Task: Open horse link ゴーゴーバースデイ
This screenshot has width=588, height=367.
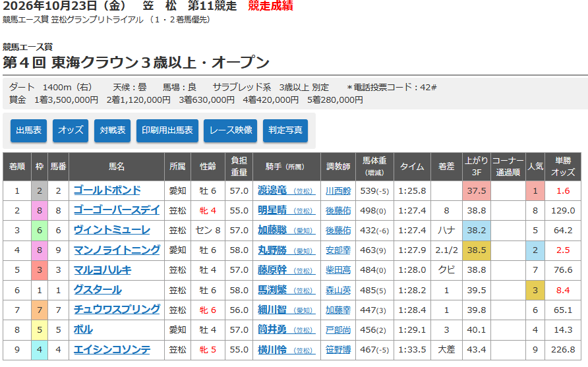Action: (117, 210)
